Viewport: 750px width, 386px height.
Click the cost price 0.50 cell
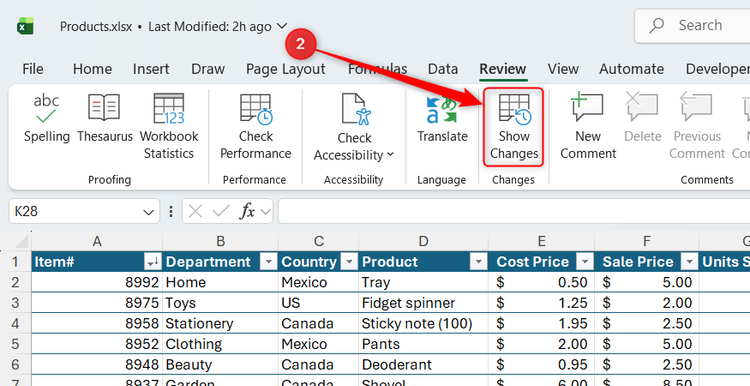[541, 282]
